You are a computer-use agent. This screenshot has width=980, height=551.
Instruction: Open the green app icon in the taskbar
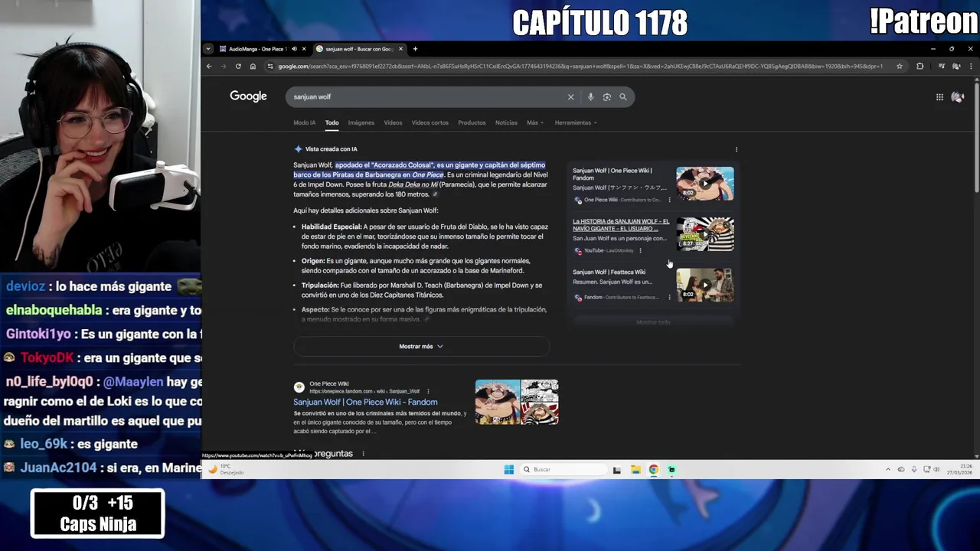pos(671,469)
